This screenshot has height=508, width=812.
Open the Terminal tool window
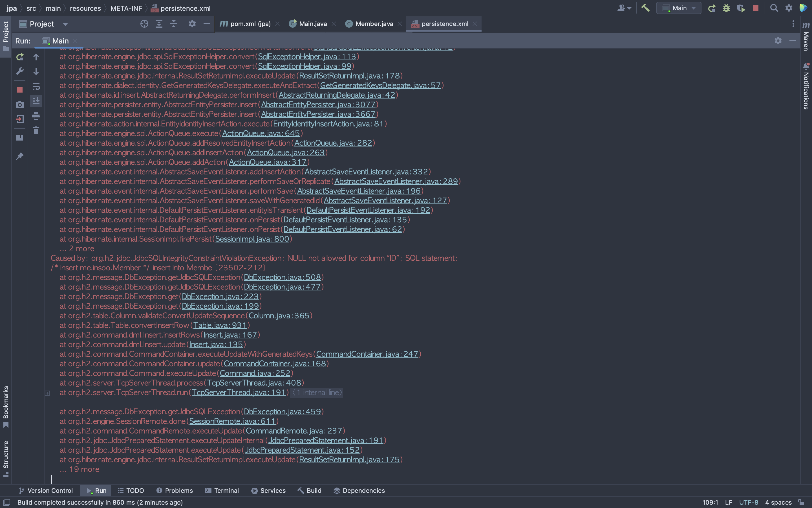[222, 491]
